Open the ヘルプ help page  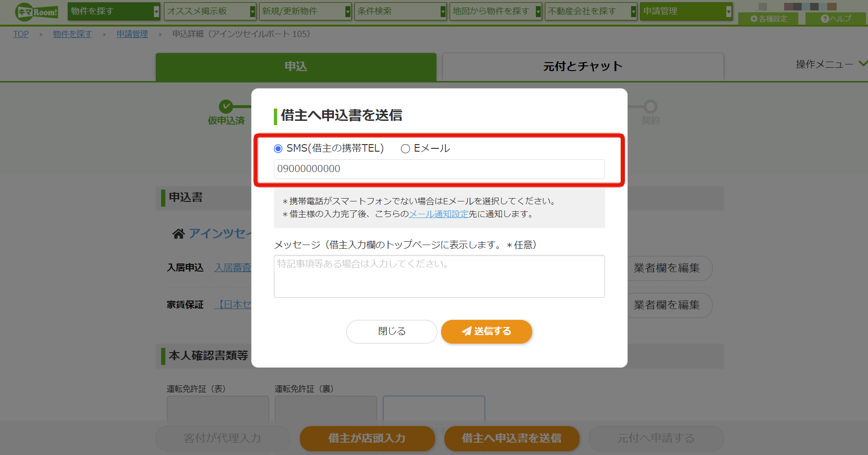(836, 18)
